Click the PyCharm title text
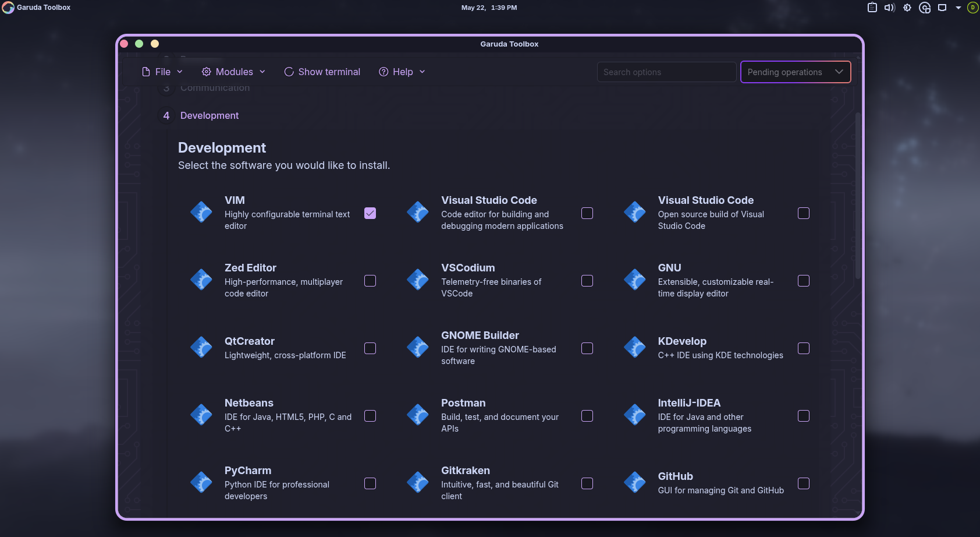Image resolution: width=980 pixels, height=537 pixels. (248, 471)
